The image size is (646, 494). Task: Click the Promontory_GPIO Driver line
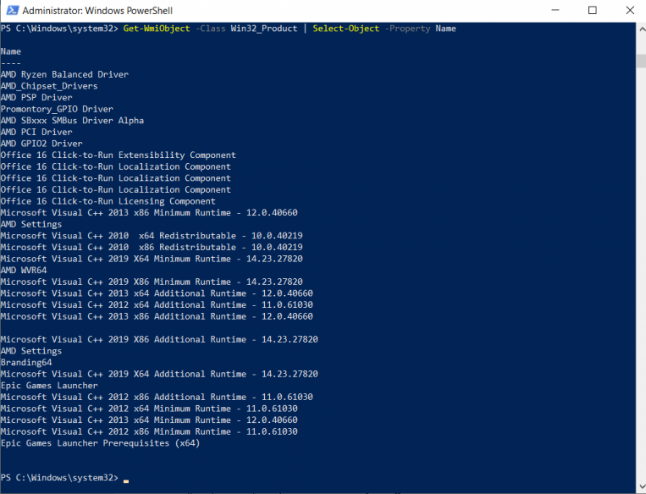(x=57, y=109)
